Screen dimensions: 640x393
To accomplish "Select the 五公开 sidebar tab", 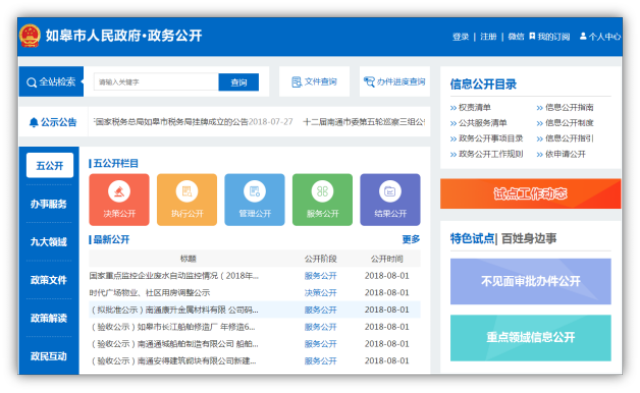I will 50,165.
